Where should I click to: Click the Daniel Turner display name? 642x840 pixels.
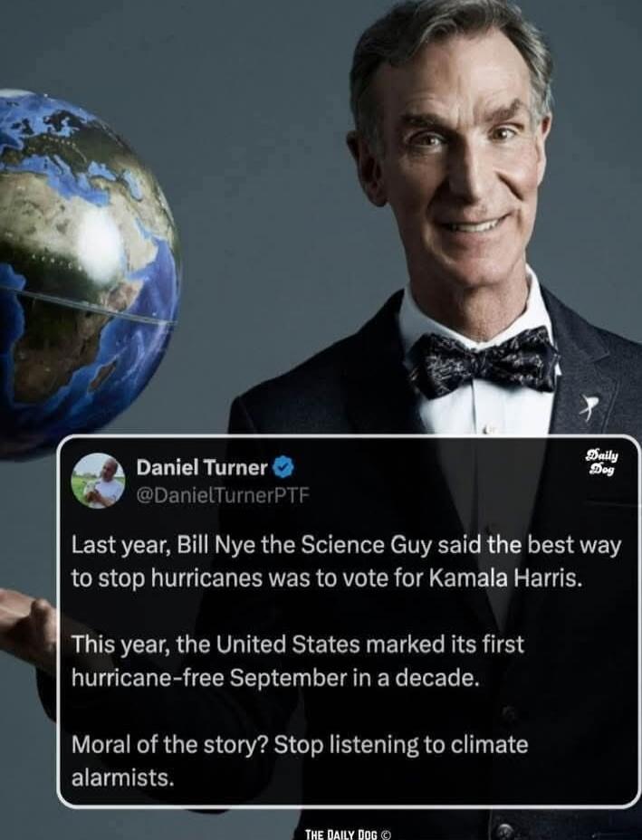coord(202,468)
